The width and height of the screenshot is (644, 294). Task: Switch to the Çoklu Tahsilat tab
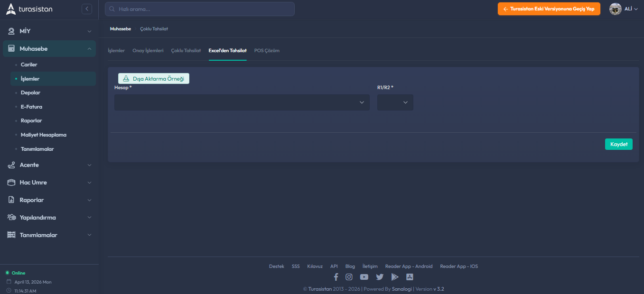(186, 51)
